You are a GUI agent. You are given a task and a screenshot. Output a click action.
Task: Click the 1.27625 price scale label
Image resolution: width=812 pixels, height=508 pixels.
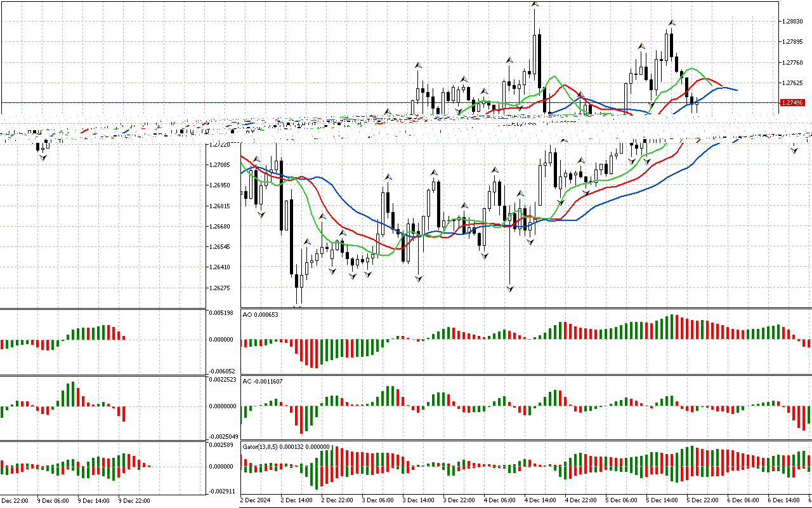point(792,83)
